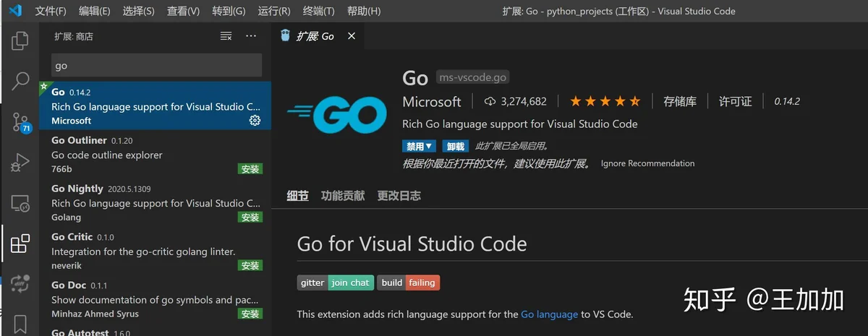868x336 pixels.
Task: Select the Go Critic extension row
Action: click(155, 251)
